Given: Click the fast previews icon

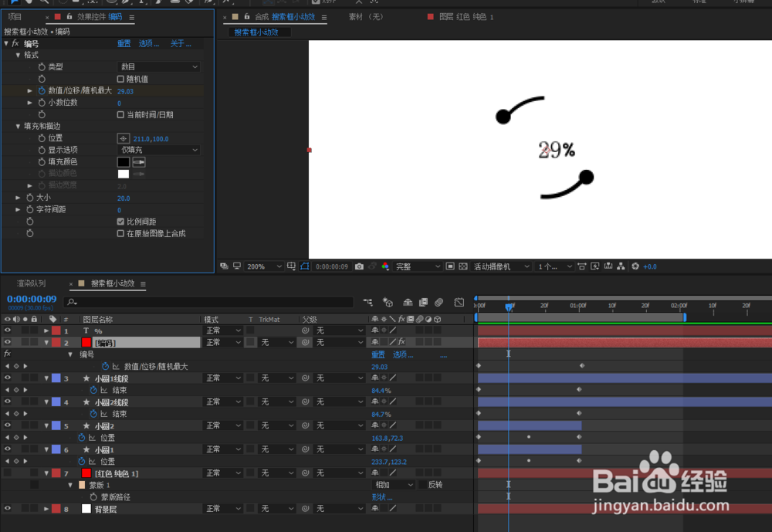Looking at the screenshot, I should (x=594, y=266).
